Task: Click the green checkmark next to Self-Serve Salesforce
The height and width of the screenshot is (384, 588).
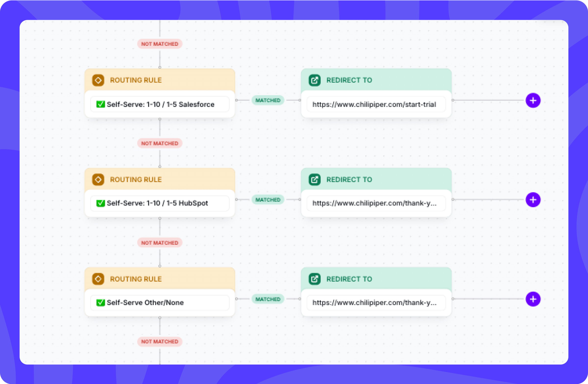Action: click(100, 104)
